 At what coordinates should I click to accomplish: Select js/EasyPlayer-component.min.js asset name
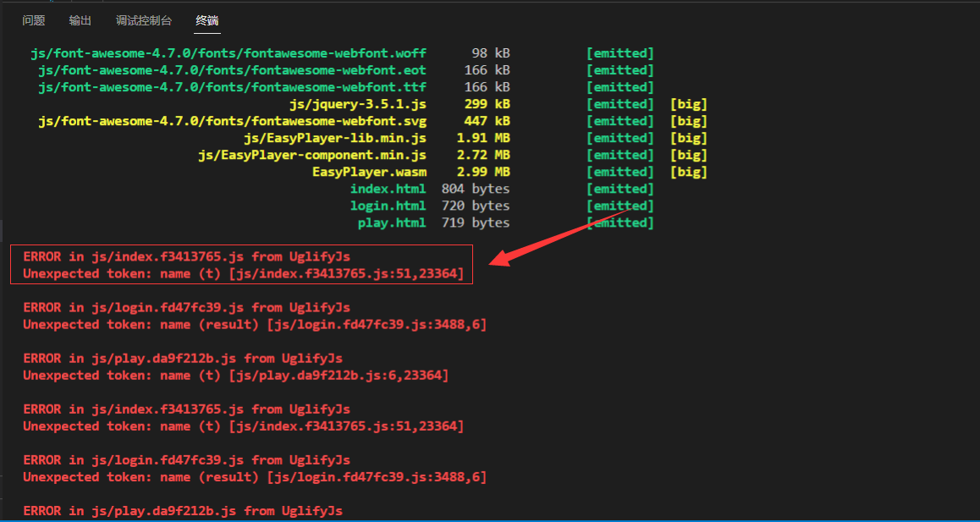[x=312, y=155]
